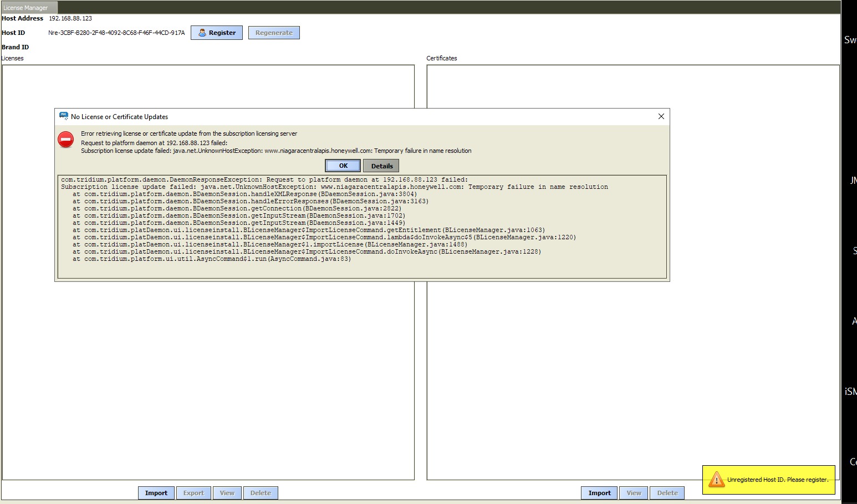
Task: Click View below the Certificates list
Action: point(634,493)
